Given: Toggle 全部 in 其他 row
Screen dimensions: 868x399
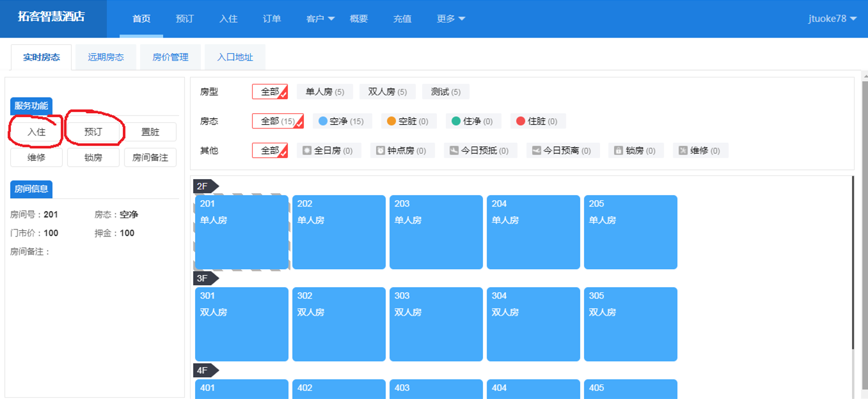Looking at the screenshot, I should click(x=270, y=151).
